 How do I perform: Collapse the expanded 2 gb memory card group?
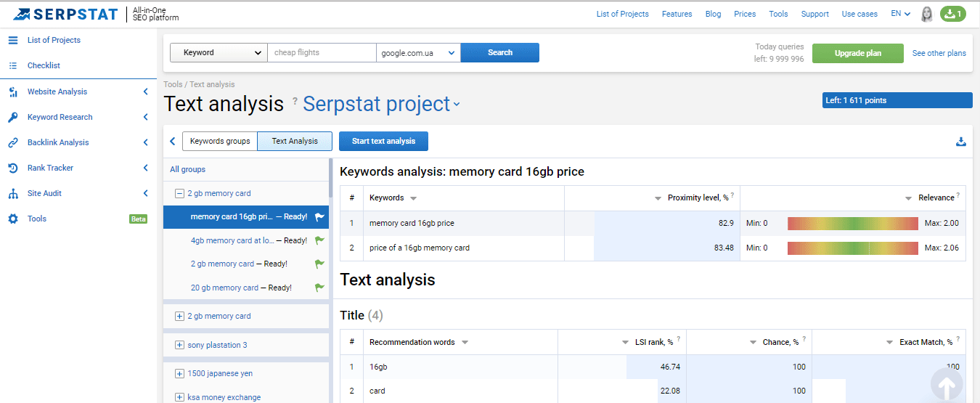(x=179, y=193)
